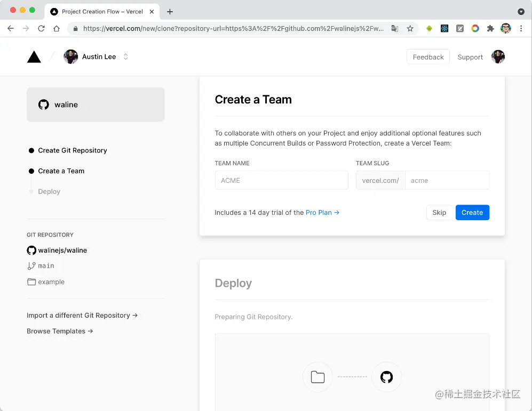Skip team creation

coord(439,213)
